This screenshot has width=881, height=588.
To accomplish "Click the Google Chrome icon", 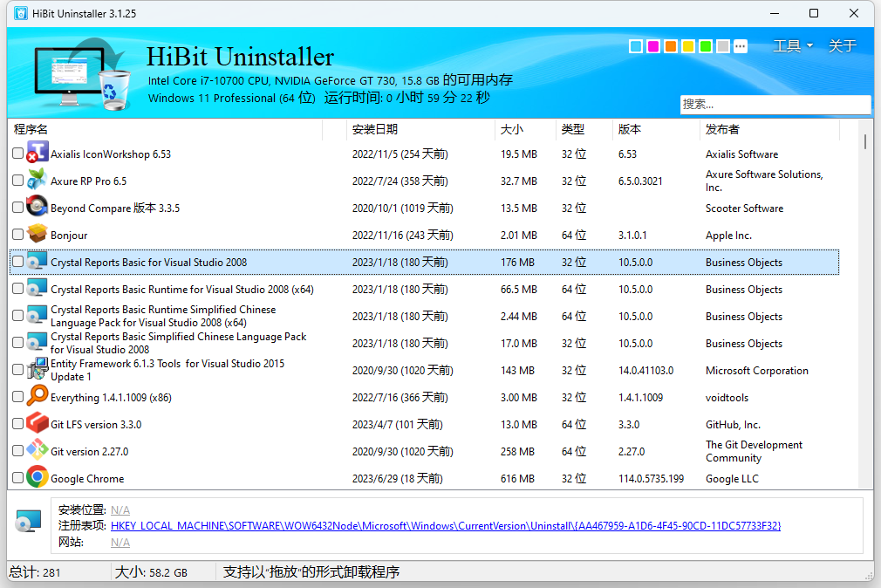I will [38, 476].
